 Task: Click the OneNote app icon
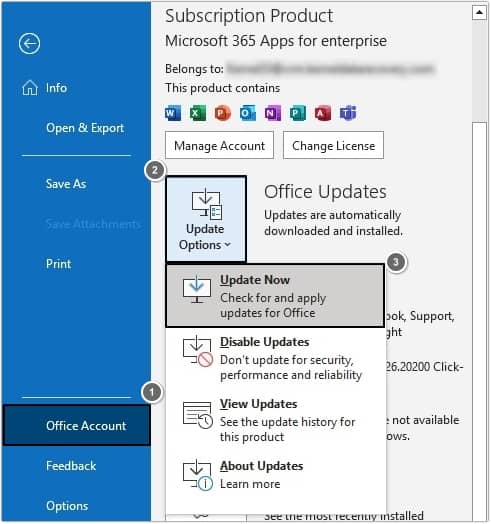tap(273, 113)
